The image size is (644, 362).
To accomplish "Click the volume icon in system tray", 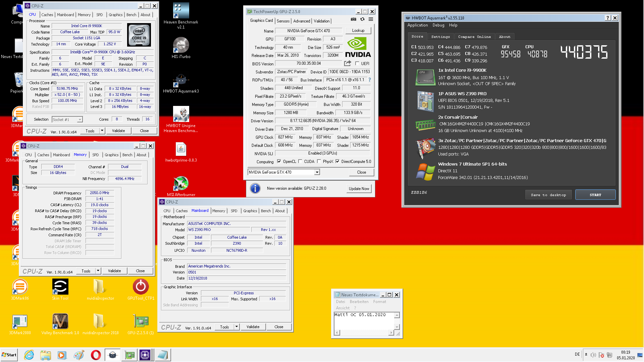I will pos(593,355).
